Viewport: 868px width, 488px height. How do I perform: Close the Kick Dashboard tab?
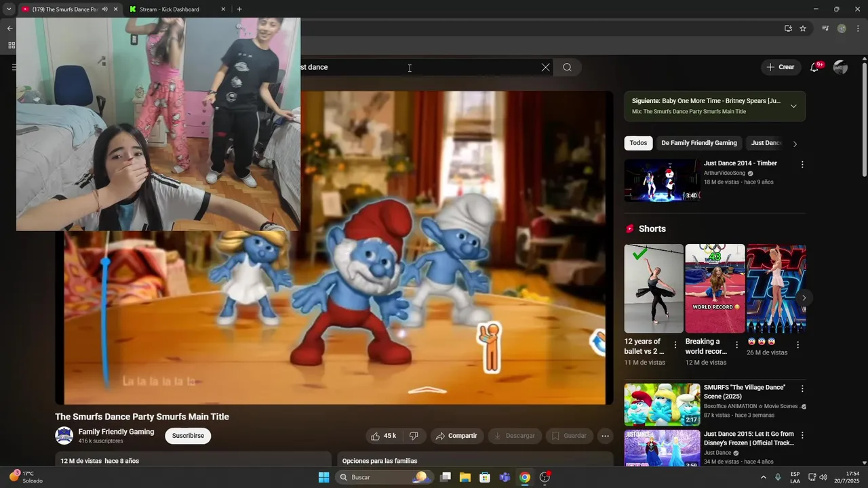click(223, 9)
